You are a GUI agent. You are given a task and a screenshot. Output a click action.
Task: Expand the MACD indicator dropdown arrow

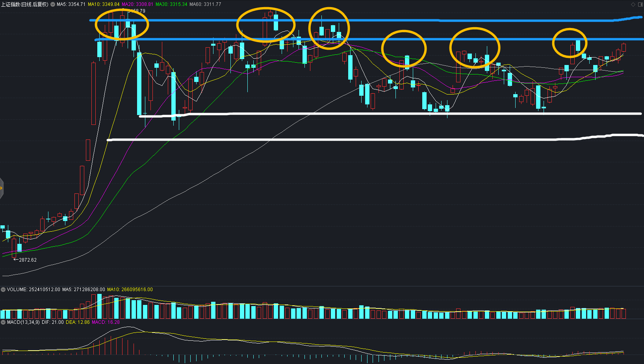click(x=3, y=322)
